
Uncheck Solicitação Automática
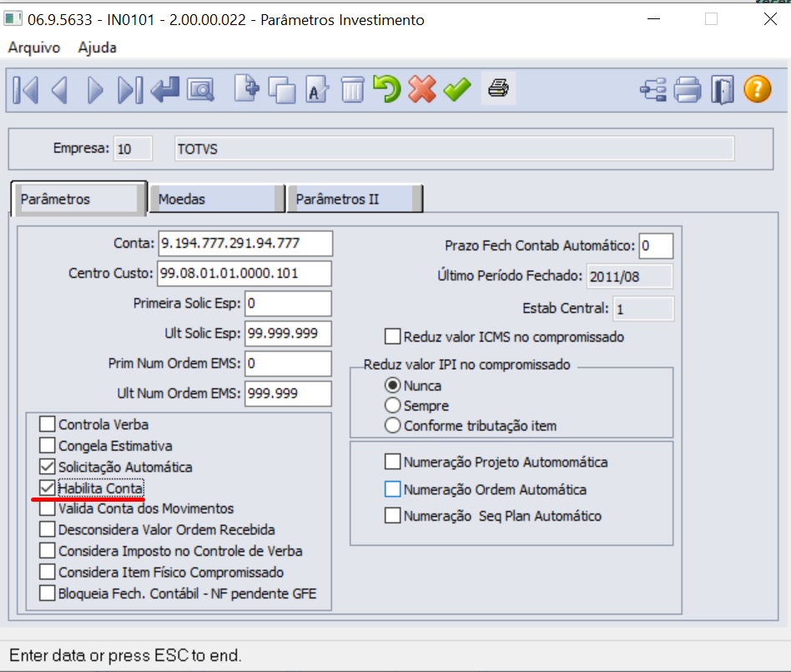click(48, 467)
